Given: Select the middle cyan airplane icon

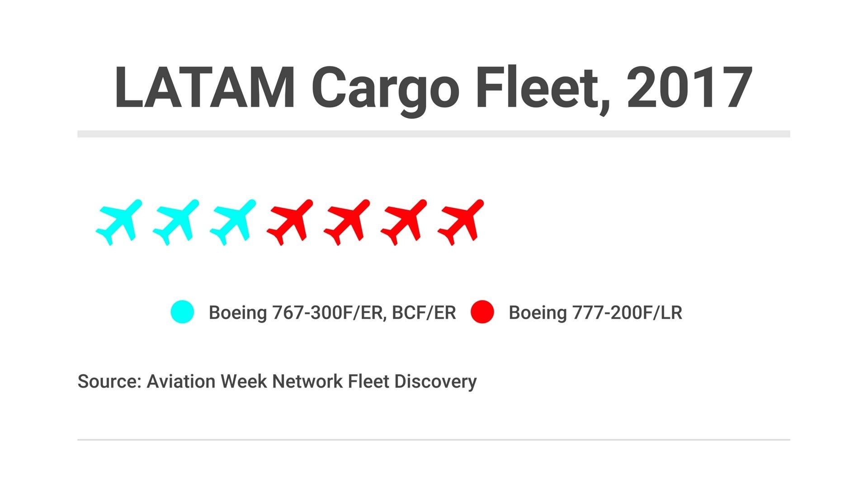Looking at the screenshot, I should click(x=176, y=222).
